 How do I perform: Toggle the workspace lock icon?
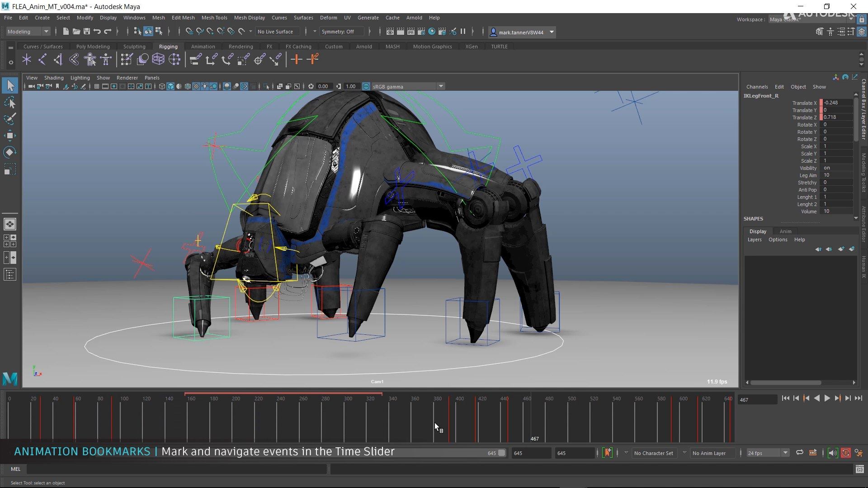click(862, 19)
